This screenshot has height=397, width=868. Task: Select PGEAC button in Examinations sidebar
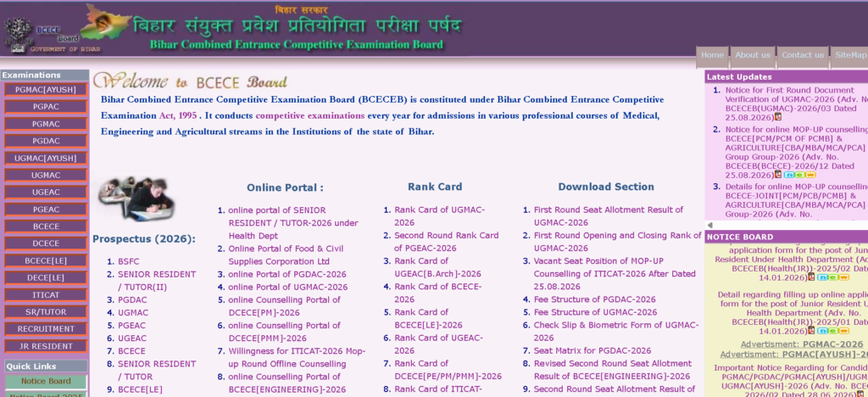[x=46, y=210]
